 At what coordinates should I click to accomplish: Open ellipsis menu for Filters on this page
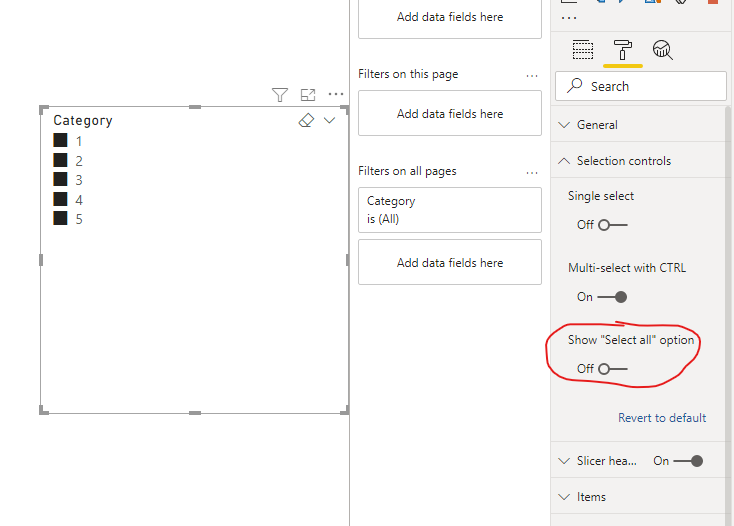point(532,75)
